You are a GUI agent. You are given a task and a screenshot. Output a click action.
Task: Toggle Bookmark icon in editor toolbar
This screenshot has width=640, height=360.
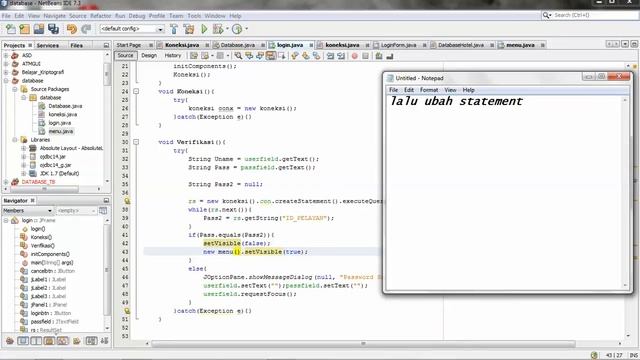[x=316, y=56]
